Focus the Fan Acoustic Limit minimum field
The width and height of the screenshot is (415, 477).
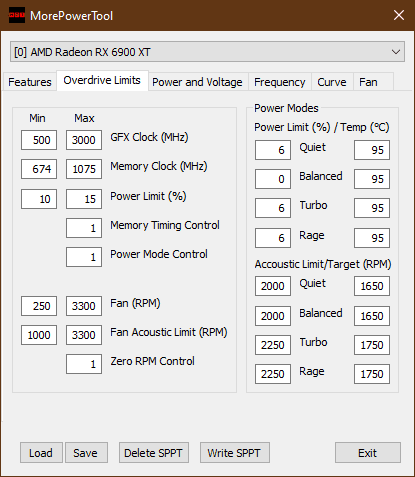point(39,335)
